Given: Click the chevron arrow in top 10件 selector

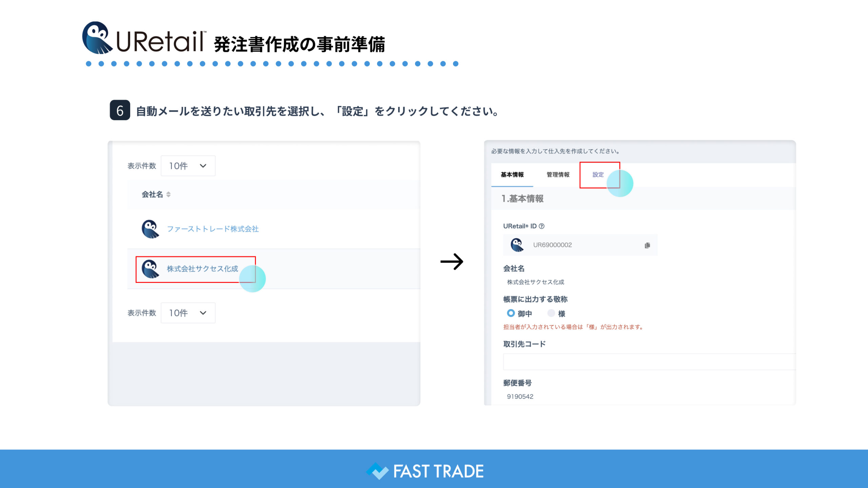Looking at the screenshot, I should click(203, 166).
